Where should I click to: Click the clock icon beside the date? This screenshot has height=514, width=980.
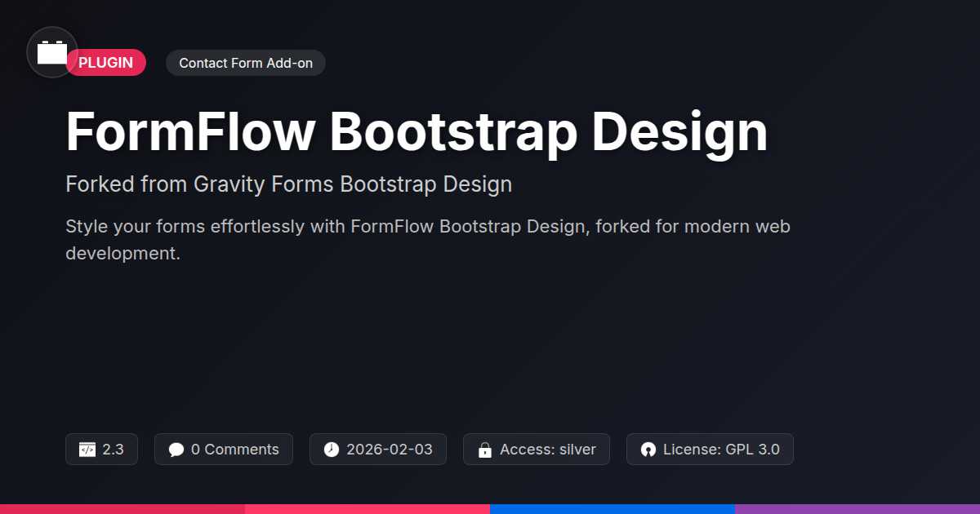(x=331, y=450)
